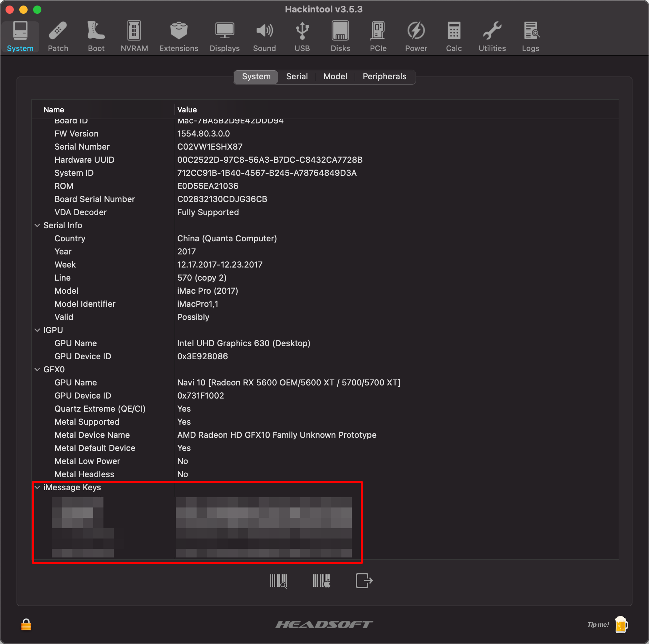649x644 pixels.
Task: Select the Metal Low Power row
Action: [325, 461]
